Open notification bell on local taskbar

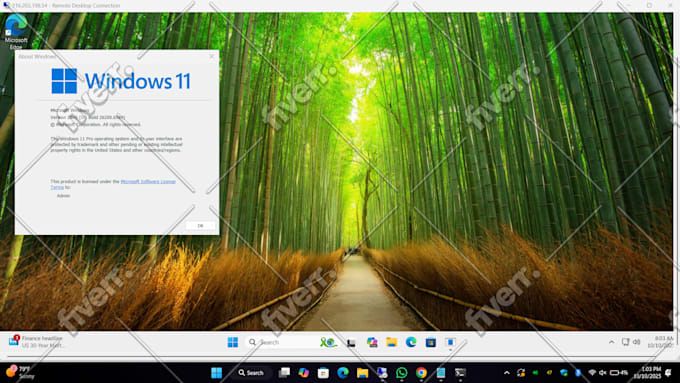point(668,373)
